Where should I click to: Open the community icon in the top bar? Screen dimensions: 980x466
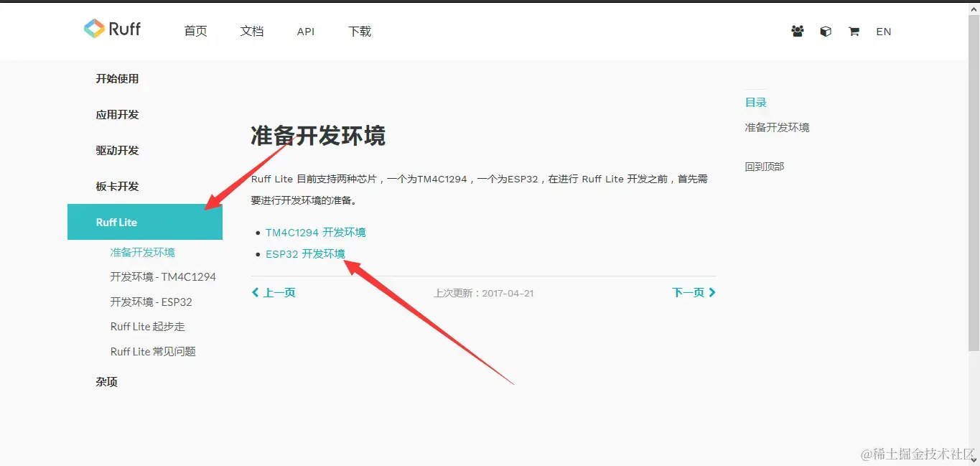click(x=797, y=31)
